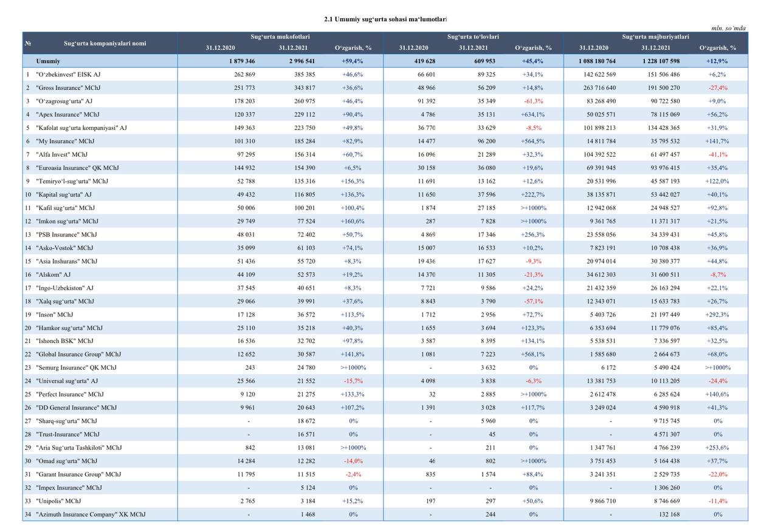This screenshot has height=532, width=778.
Task: Click "Apex Insurance" MChJ company name
Action: click(67, 115)
